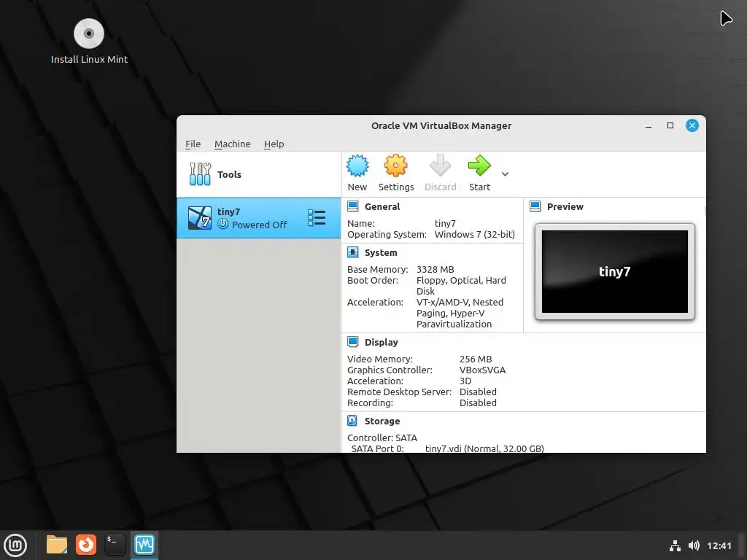Click the Remote Desktop Server Disabled value
Image resolution: width=747 pixels, height=560 pixels.
[x=478, y=392]
